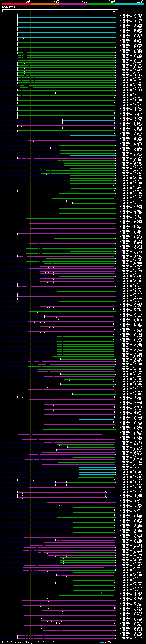
Task: Select hit UniRef100_Q40512
Action: click(x=131, y=417)
